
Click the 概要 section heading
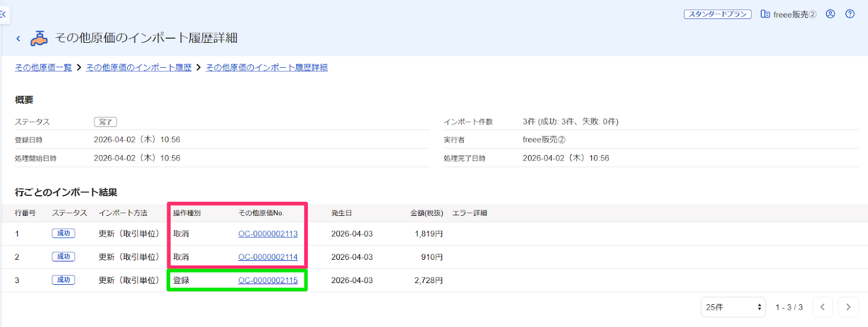point(24,100)
